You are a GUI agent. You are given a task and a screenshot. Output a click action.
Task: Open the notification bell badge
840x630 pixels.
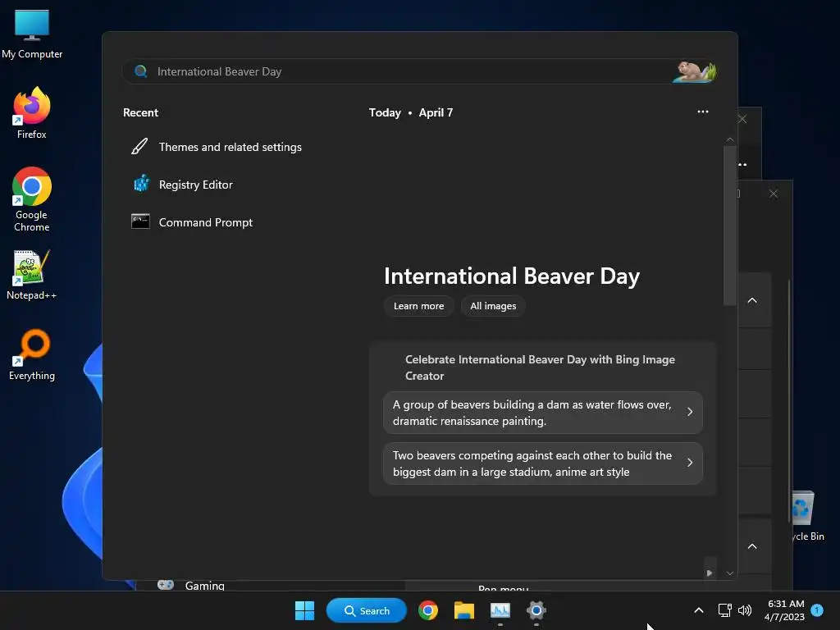click(817, 609)
